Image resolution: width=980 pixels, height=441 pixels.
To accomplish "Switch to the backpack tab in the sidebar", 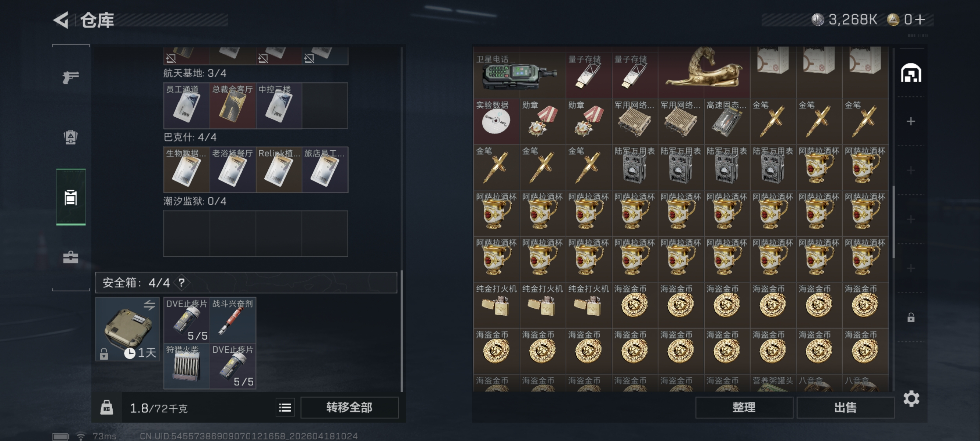I will point(71,137).
